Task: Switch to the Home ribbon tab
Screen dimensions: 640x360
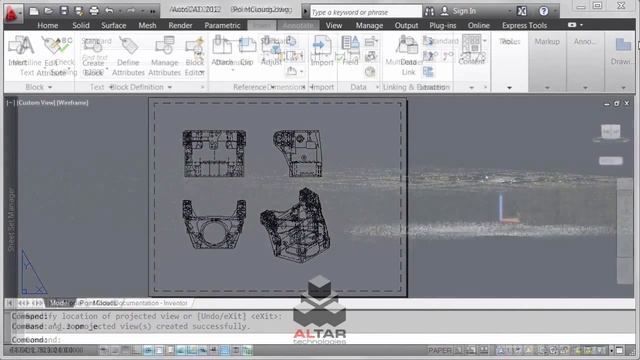Action: pos(48,25)
